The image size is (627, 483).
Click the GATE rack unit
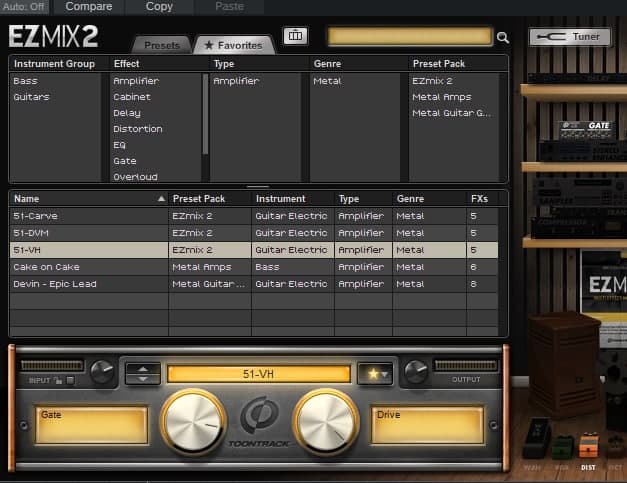point(586,130)
